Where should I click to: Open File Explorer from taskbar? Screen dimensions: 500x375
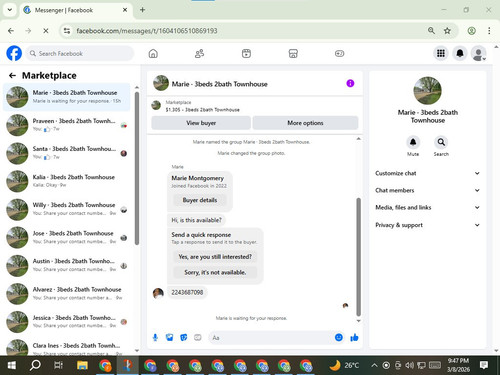point(82,365)
